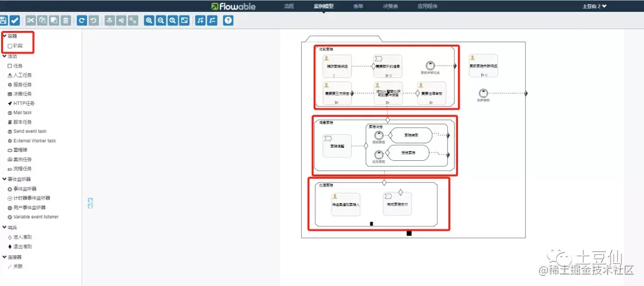644x286 pixels.
Task: Click the Zoom in magnifier icon
Action: (149, 20)
